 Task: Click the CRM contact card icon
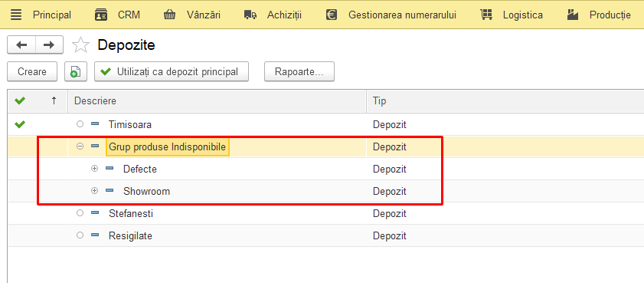100,15
